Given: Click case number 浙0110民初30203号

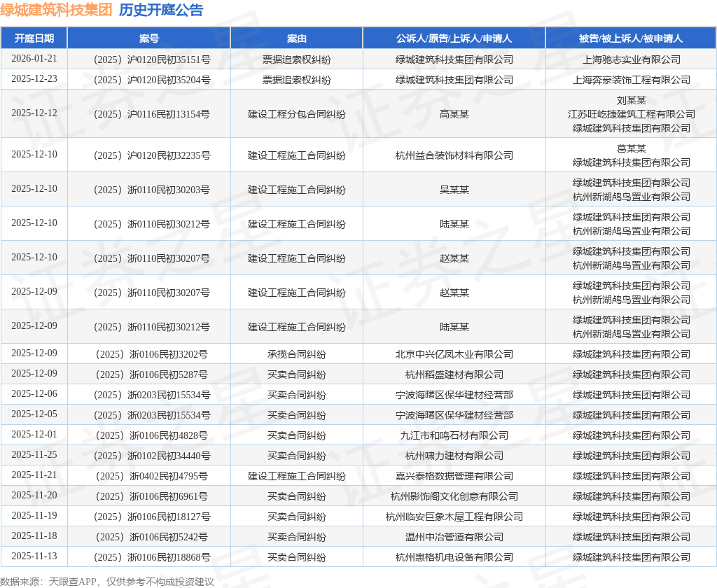Looking at the screenshot, I should (152, 190).
